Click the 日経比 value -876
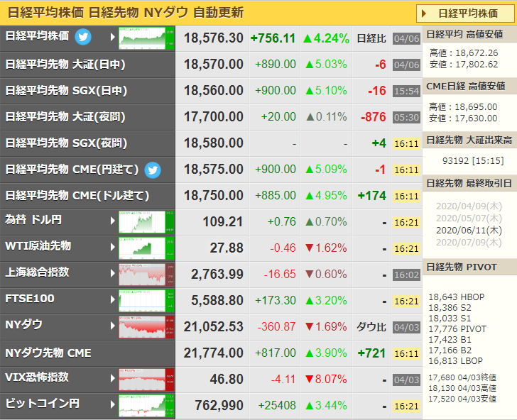 (374, 117)
